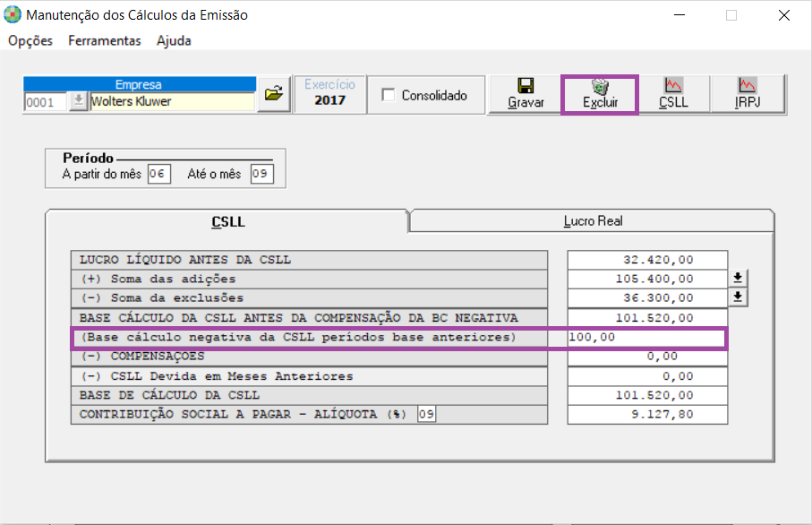Click the Base de Cálculo da CSLL value
This screenshot has height=525, width=812.
[647, 395]
